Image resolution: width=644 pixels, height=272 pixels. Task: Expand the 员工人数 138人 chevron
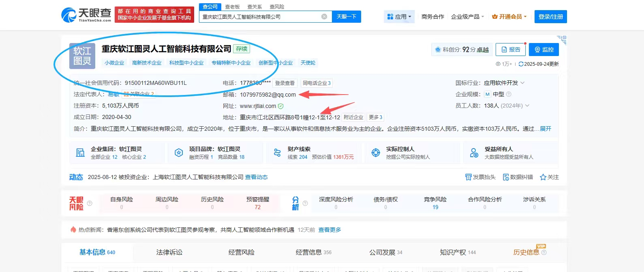527,106
